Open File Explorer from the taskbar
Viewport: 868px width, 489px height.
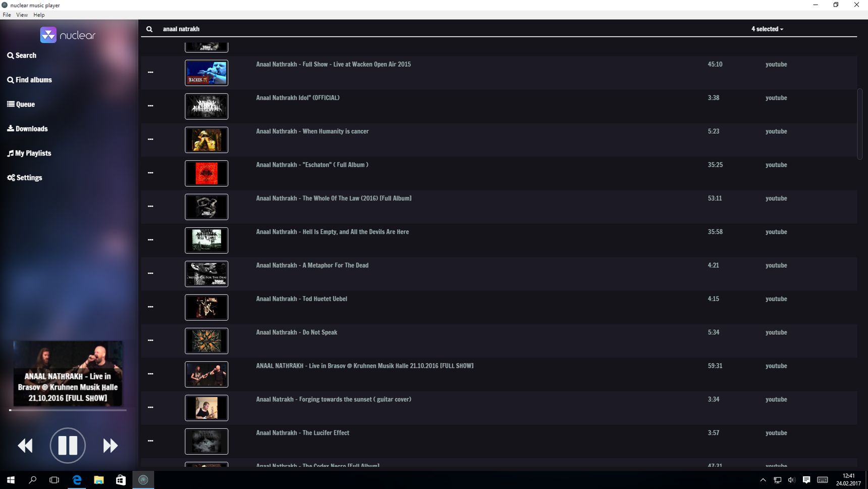99,480
